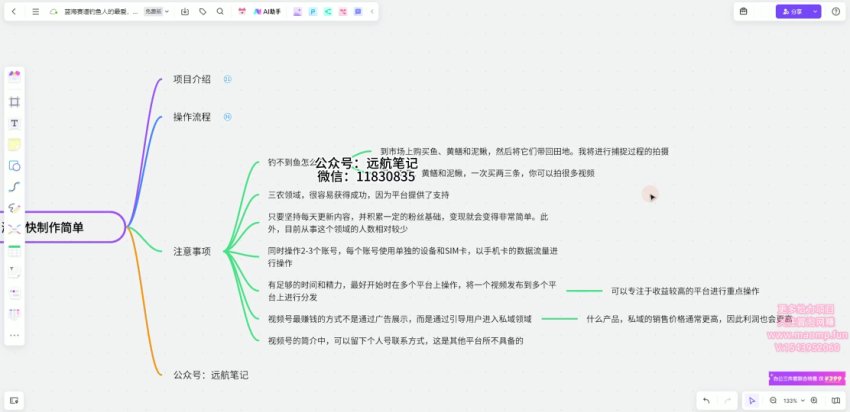Click the search magnifier icon
Screen dimensions: 850x412
221,11
